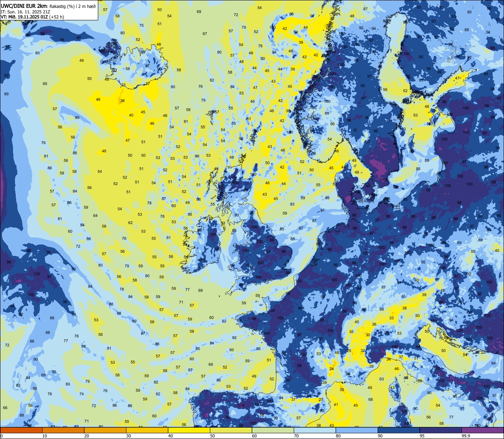Select the light blue 70–80 legend swatch
504x439 pixels.
[315, 430]
